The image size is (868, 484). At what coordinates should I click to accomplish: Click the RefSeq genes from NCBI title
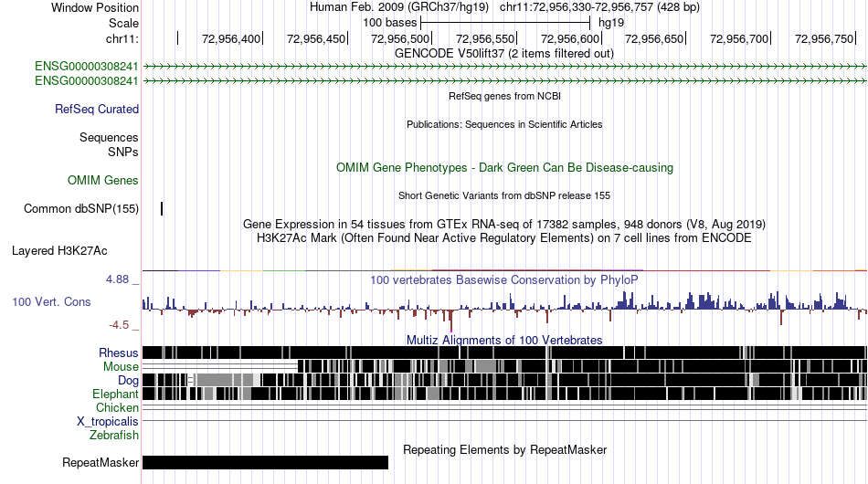click(504, 96)
